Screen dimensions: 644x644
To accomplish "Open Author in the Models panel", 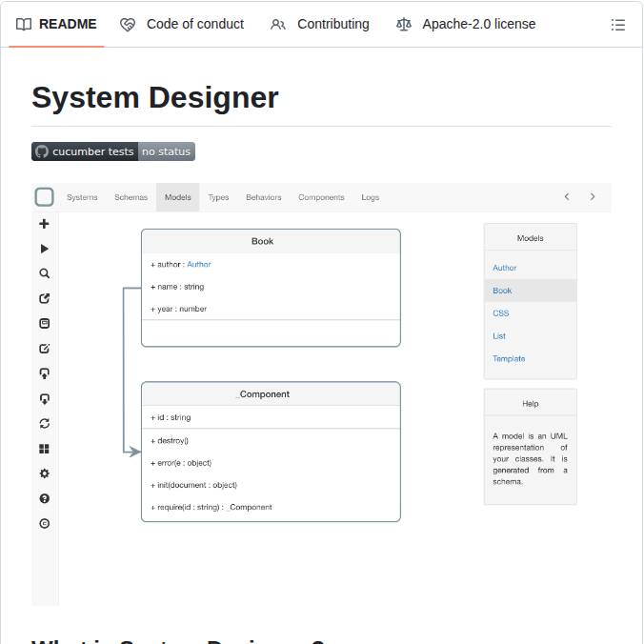I will tap(505, 268).
